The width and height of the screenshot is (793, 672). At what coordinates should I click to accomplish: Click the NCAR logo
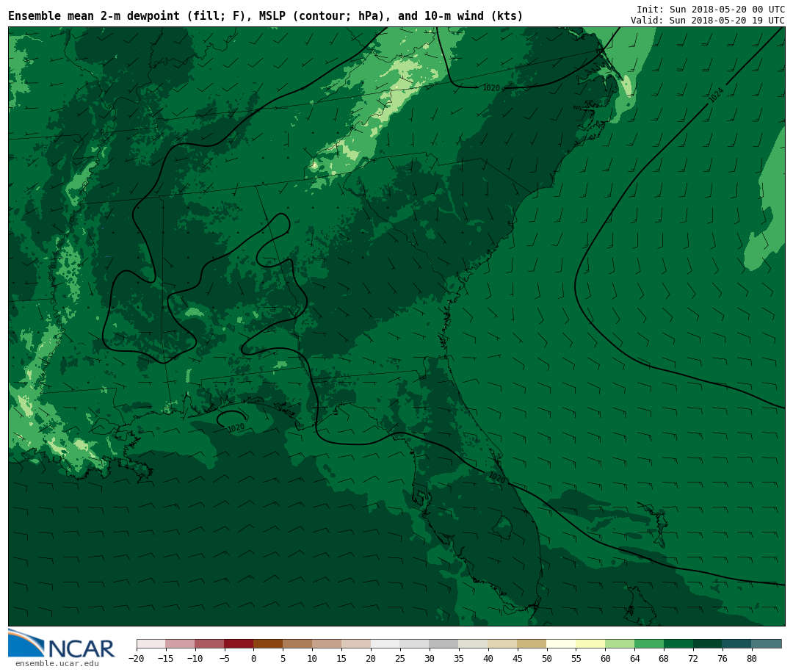pos(61,643)
